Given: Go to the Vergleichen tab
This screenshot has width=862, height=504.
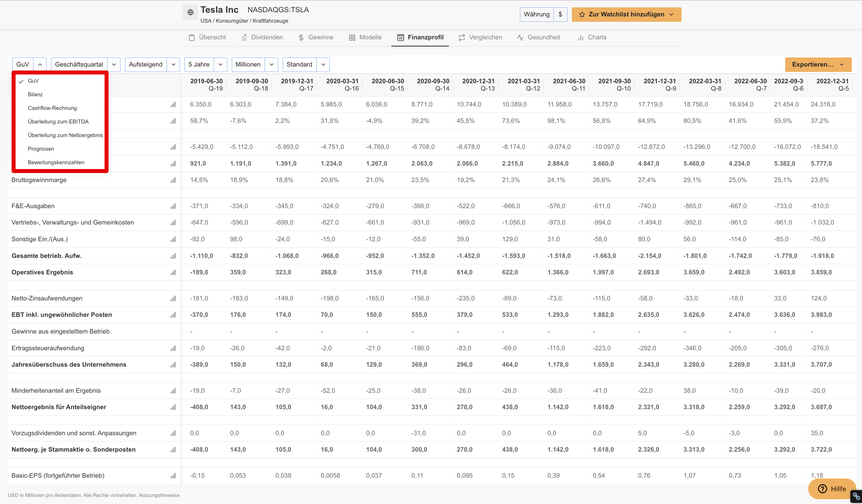Looking at the screenshot, I should pyautogui.click(x=480, y=37).
